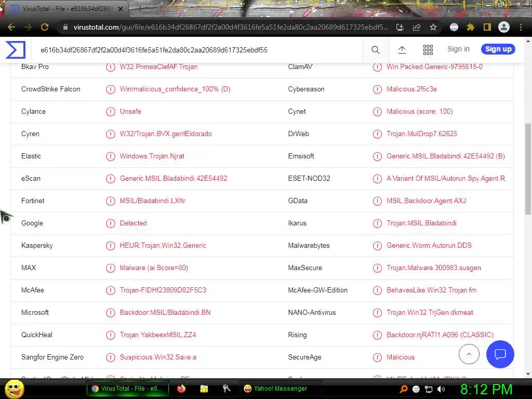532x399 pixels.
Task: Share this page via share icon
Action: point(417,27)
